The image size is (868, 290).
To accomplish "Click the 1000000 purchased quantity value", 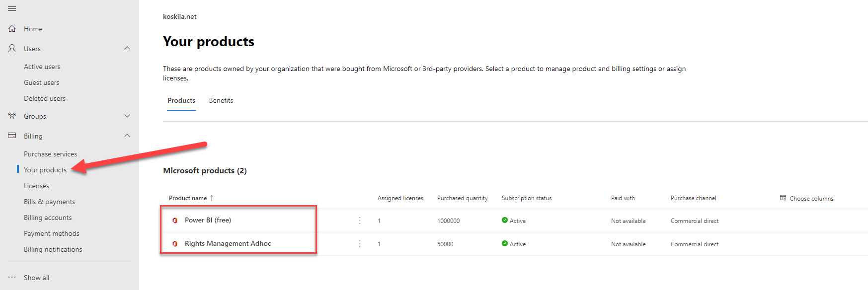I will coord(449,221).
